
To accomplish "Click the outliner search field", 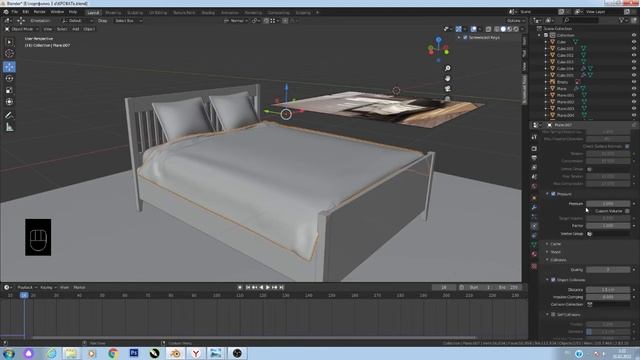I will coord(581,20).
